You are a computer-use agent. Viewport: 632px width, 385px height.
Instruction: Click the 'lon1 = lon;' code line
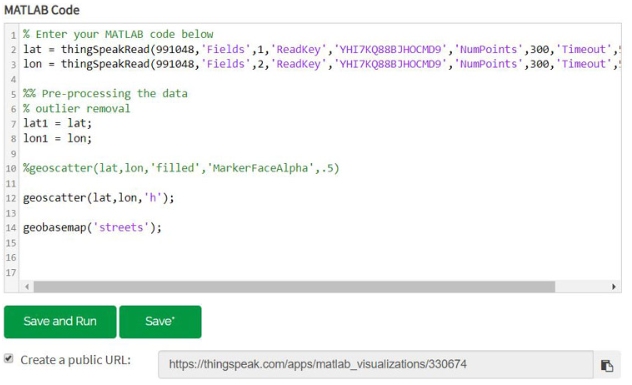click(x=58, y=138)
